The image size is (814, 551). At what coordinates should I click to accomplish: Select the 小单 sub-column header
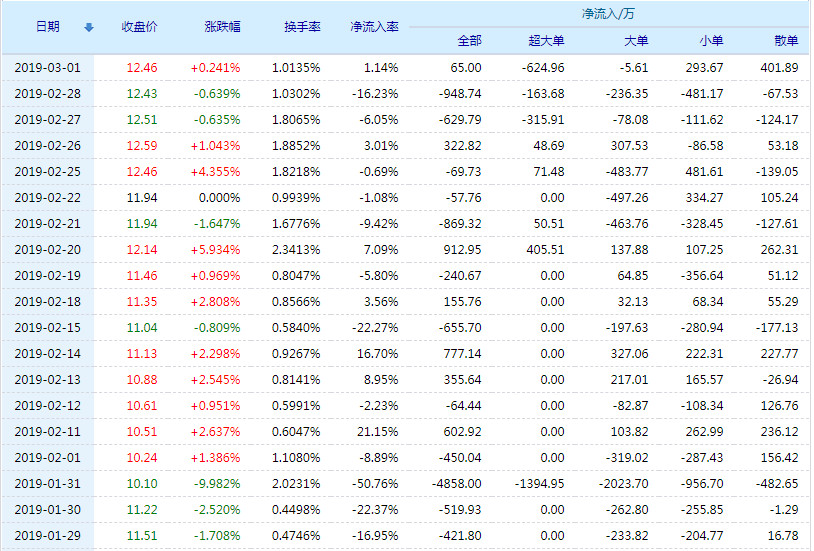pos(710,41)
